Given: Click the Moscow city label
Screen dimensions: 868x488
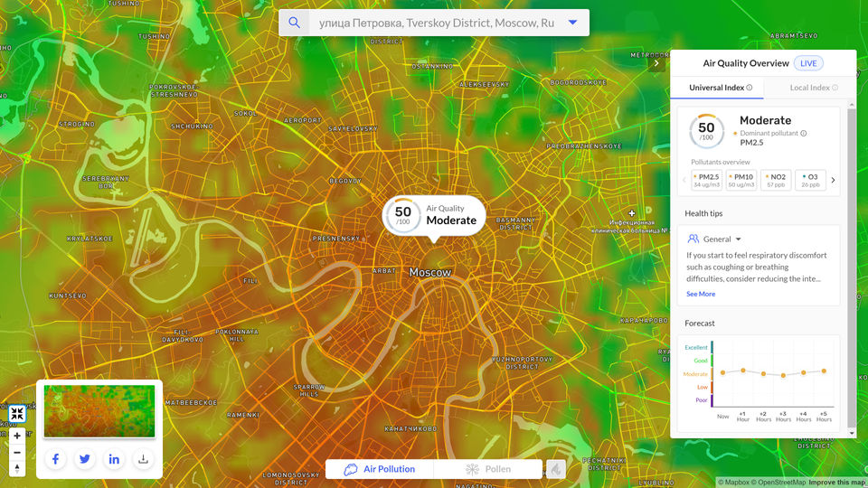Looking at the screenshot, I should (x=430, y=272).
